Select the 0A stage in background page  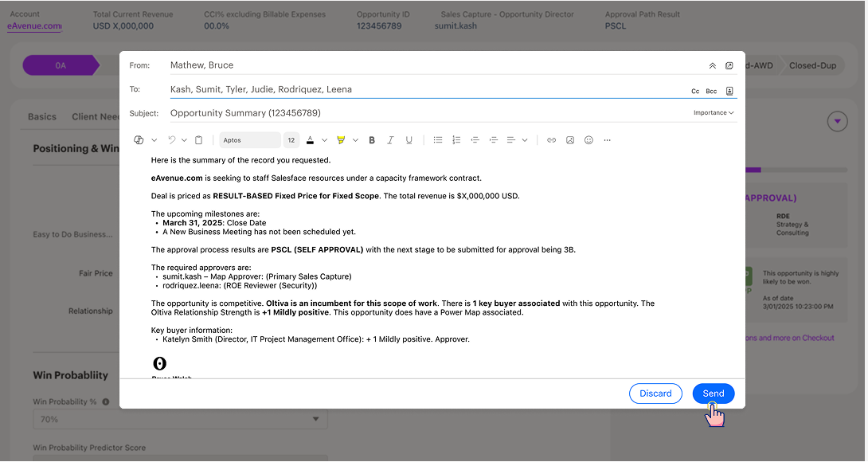(61, 65)
